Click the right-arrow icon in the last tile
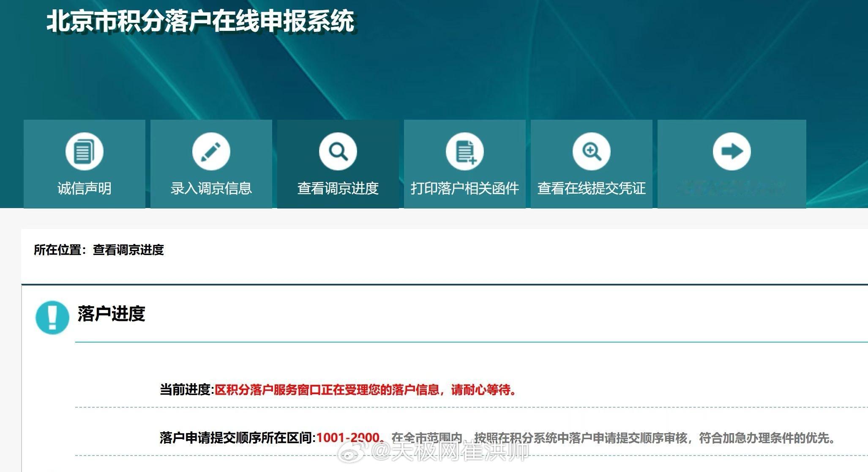Image resolution: width=868 pixels, height=472 pixels. (732, 151)
